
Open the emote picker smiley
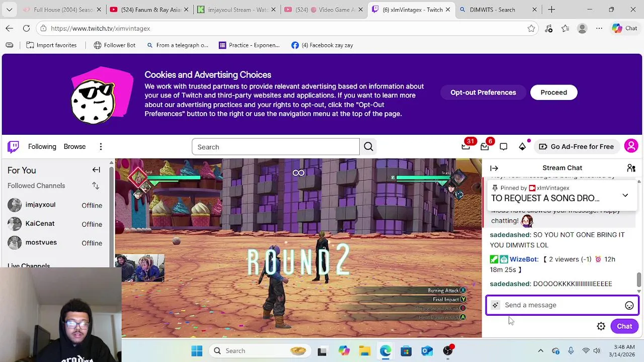click(629, 305)
